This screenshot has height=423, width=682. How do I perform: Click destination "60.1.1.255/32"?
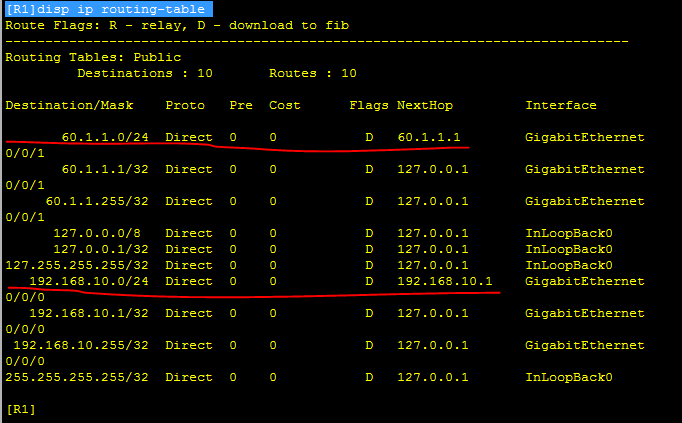pyautogui.click(x=97, y=201)
